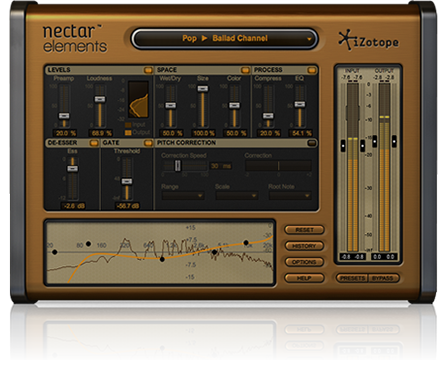Click the Levels histogram display
446x366 pixels.
click(x=138, y=99)
